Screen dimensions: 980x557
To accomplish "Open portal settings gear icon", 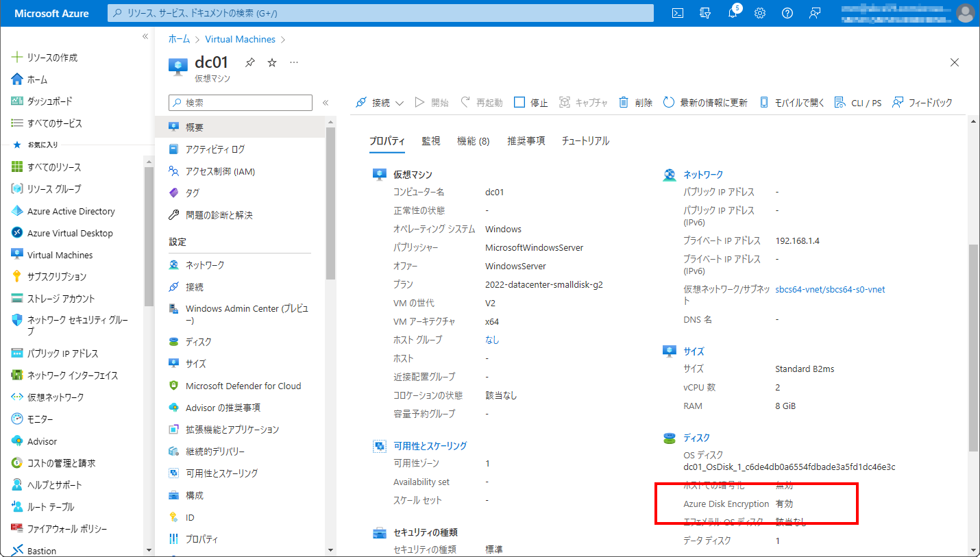I will click(x=760, y=13).
